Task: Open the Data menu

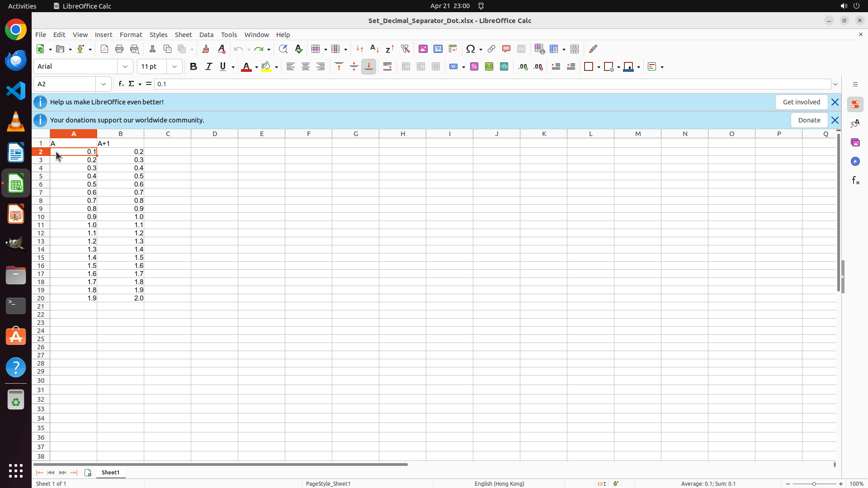Action: pyautogui.click(x=206, y=35)
